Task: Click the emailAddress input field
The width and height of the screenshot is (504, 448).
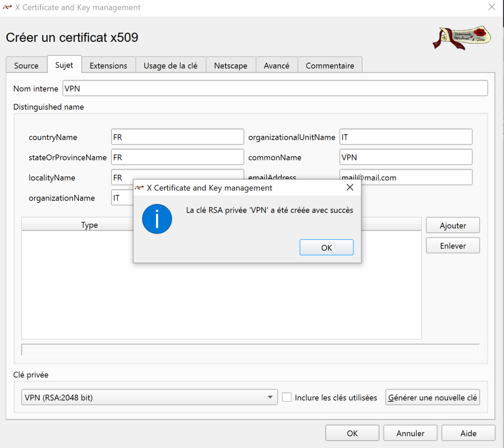Action: click(x=406, y=178)
